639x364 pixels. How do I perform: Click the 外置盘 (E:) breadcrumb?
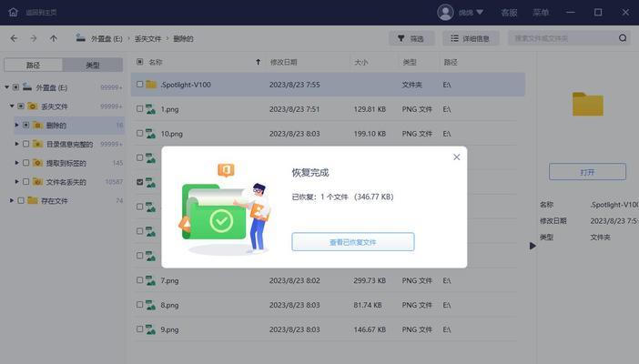(106, 39)
